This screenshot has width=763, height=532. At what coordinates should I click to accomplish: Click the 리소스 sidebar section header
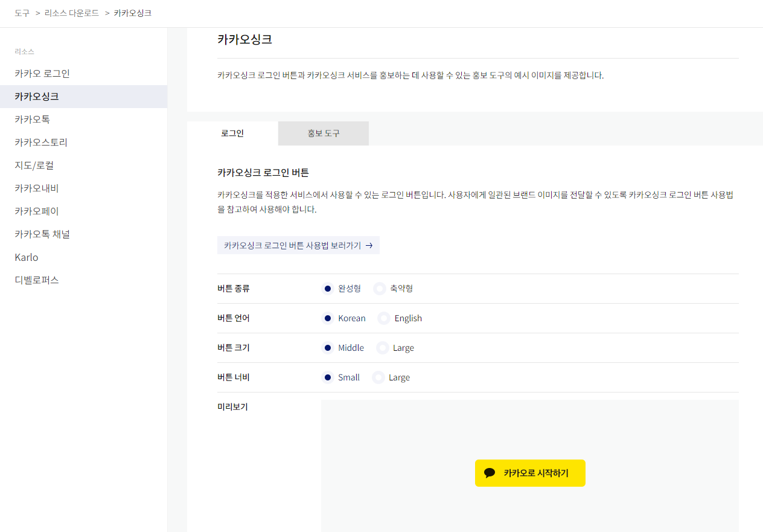[x=24, y=51]
